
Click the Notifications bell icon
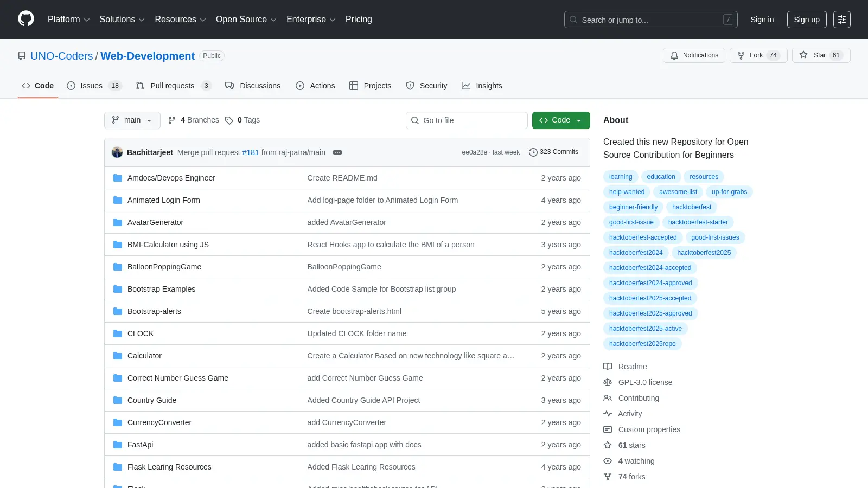[x=674, y=55]
